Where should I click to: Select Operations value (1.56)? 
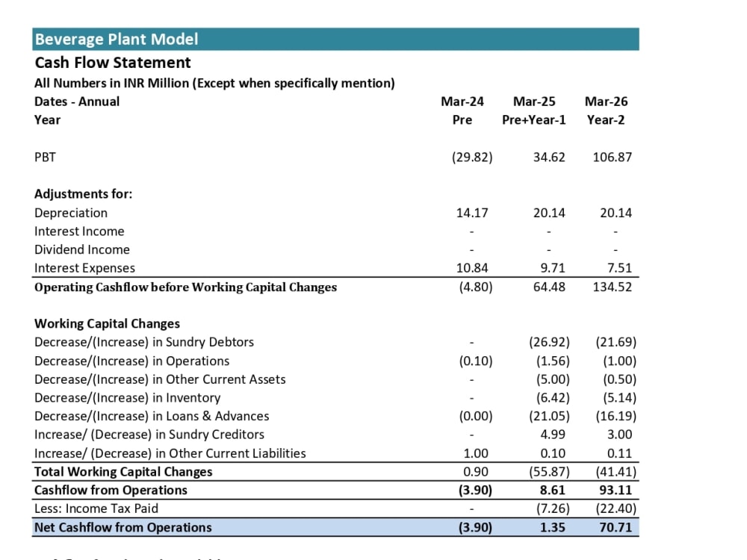pos(553,361)
